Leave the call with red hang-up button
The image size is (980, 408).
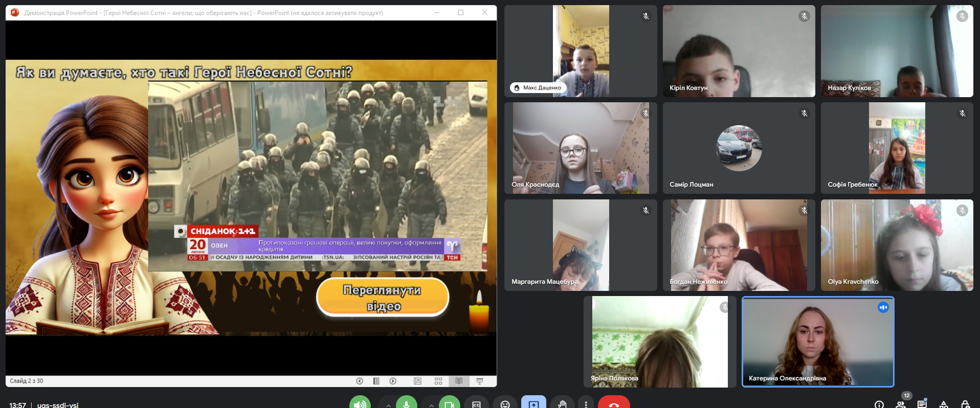614,404
